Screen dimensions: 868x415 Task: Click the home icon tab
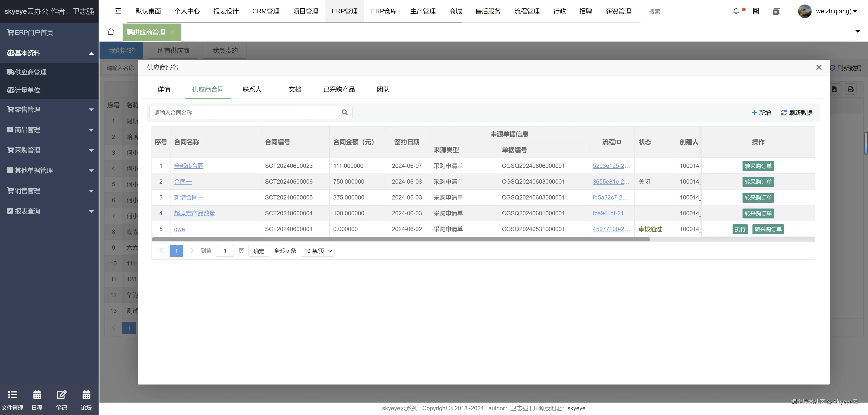pos(111,32)
